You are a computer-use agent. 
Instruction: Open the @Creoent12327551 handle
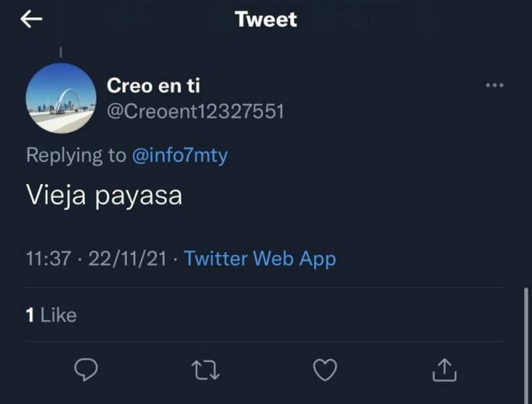(196, 111)
